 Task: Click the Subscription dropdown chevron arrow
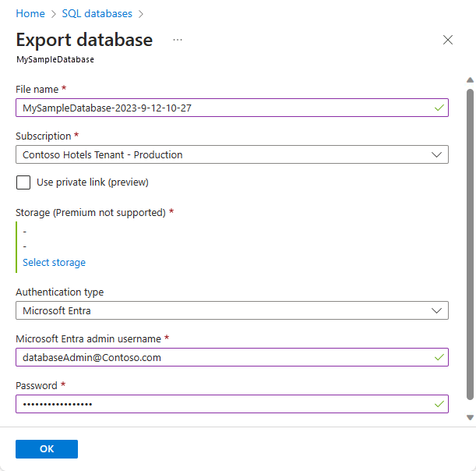pos(437,154)
